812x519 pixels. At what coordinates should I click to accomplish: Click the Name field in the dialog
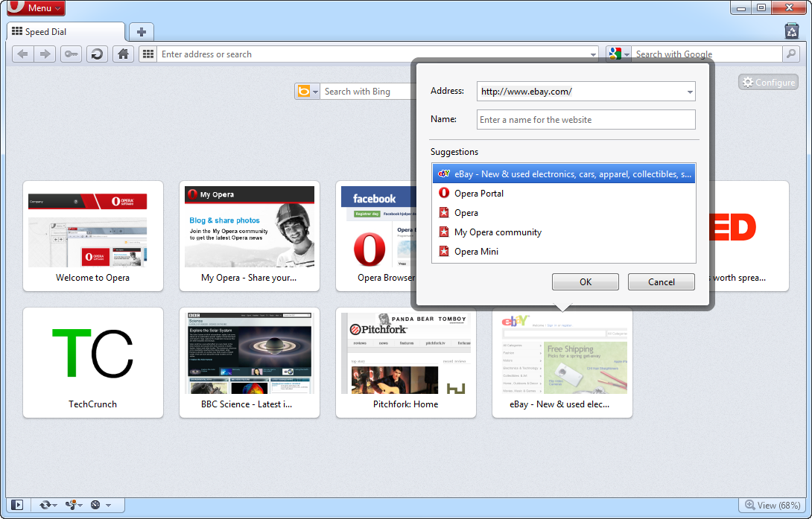(586, 120)
